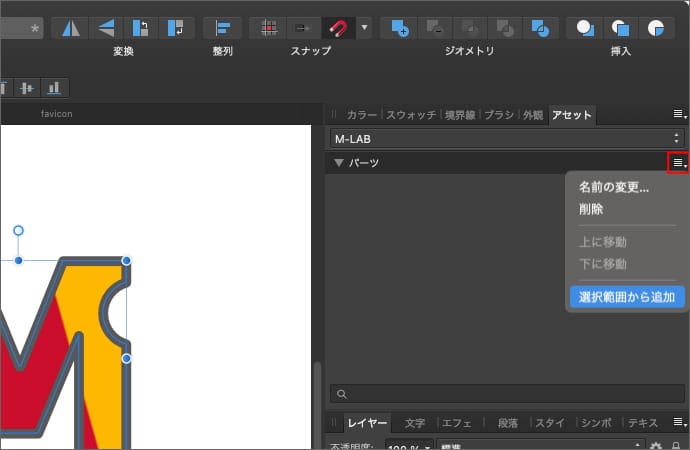Click 削除 in the context menu
This screenshot has width=690, height=450.
click(x=591, y=210)
